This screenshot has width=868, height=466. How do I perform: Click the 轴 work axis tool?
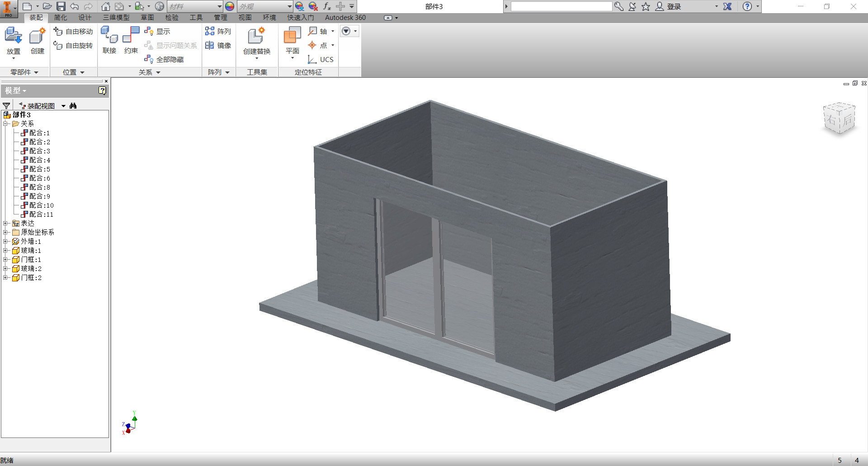[318, 31]
